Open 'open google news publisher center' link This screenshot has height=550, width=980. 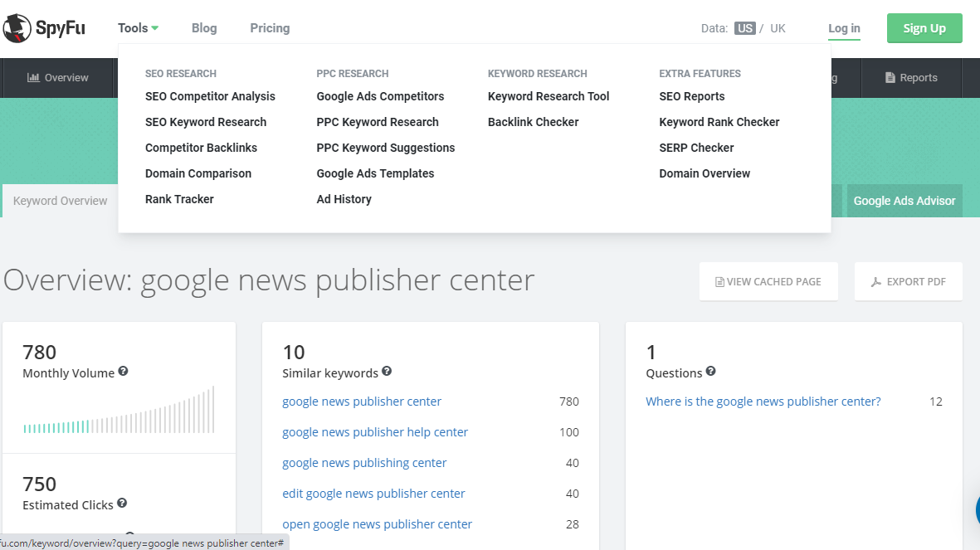(x=377, y=523)
